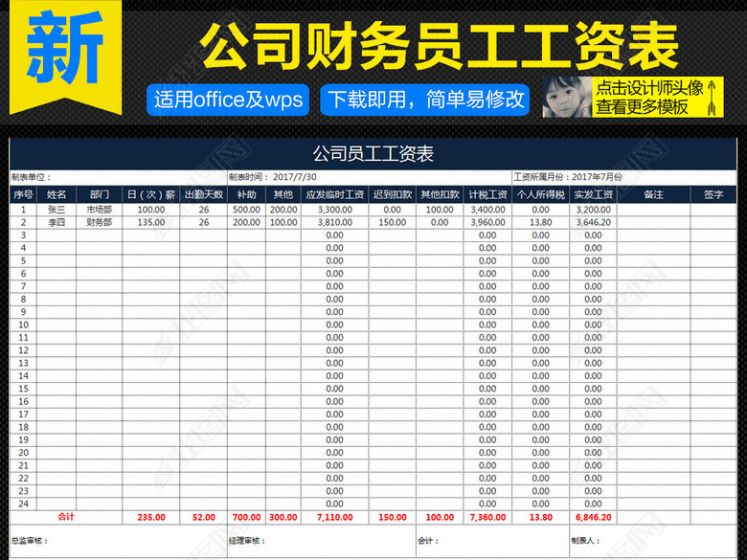Click the name cell '张三'
The width and height of the screenshot is (747, 560).
pyautogui.click(x=57, y=210)
